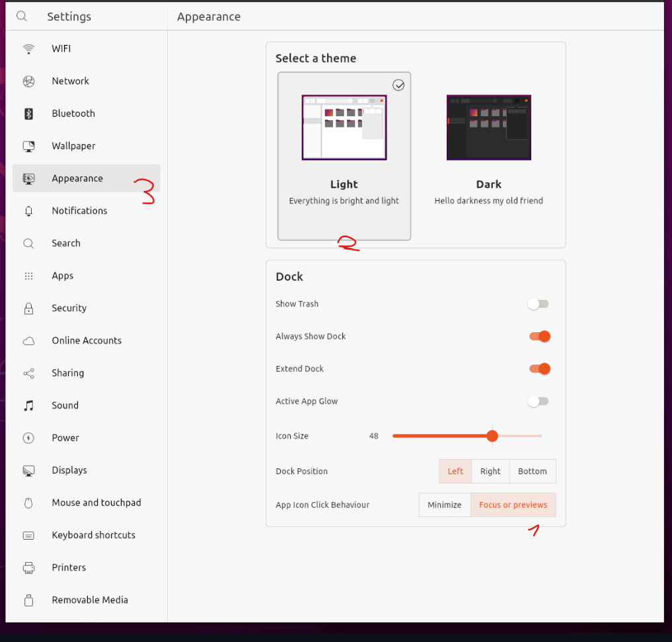Go to Network settings

(86, 81)
